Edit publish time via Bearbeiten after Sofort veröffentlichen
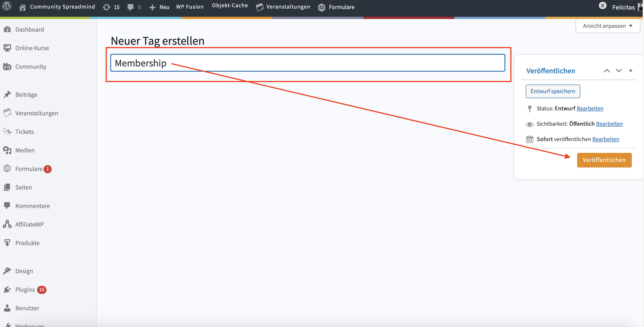Viewport: 644px width, 327px height. [x=606, y=139]
